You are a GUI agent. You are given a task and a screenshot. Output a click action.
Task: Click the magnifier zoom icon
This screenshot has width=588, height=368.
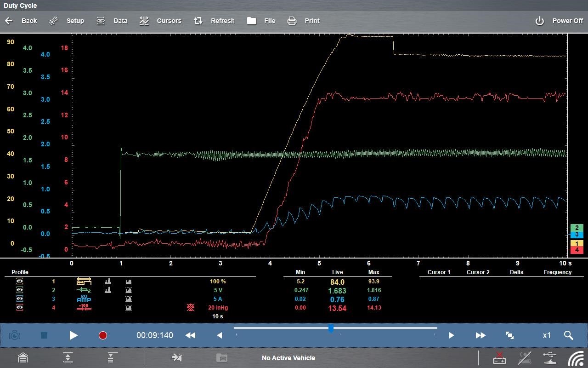tap(568, 335)
